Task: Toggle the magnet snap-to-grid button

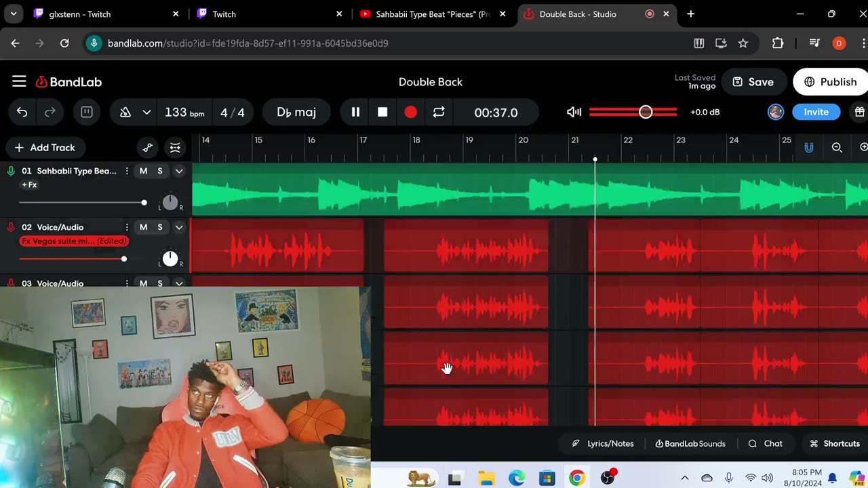Action: pyautogui.click(x=808, y=148)
